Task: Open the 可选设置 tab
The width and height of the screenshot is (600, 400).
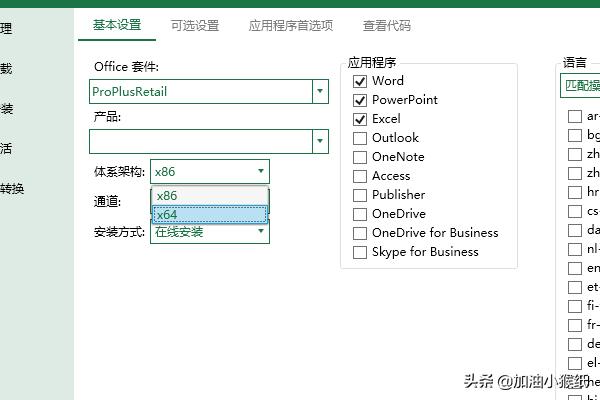Action: pos(194,26)
